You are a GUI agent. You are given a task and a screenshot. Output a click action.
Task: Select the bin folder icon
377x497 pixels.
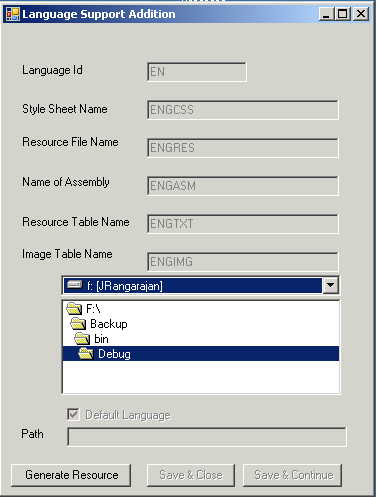pyautogui.click(x=82, y=339)
